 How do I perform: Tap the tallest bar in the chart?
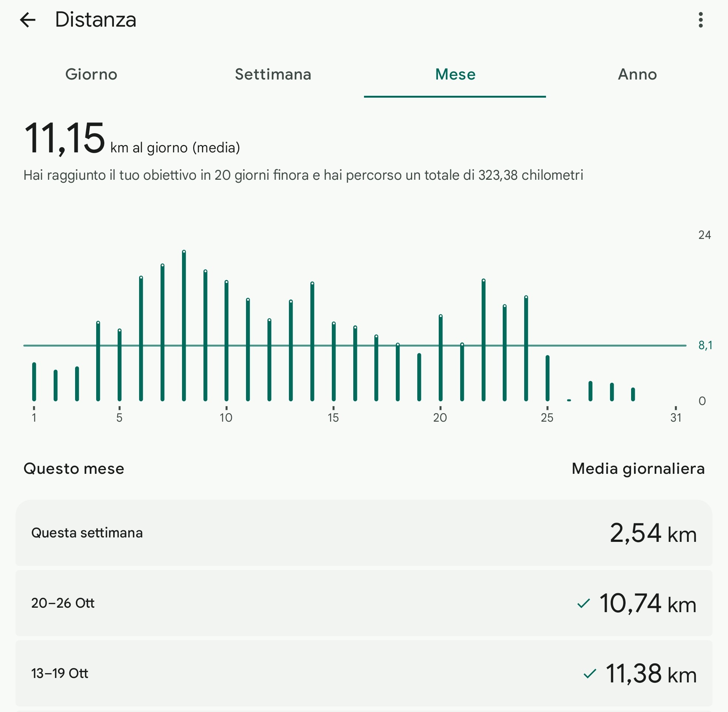pyautogui.click(x=184, y=325)
